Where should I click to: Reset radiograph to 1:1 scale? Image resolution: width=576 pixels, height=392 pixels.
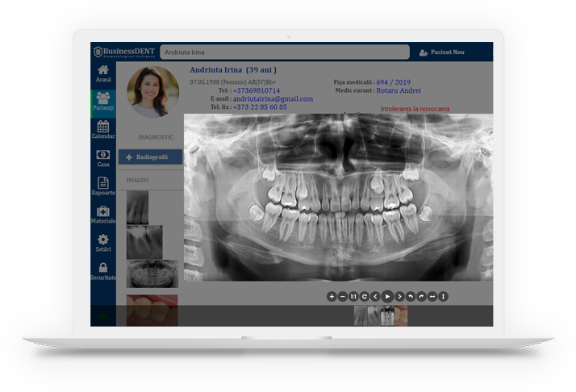(x=353, y=297)
